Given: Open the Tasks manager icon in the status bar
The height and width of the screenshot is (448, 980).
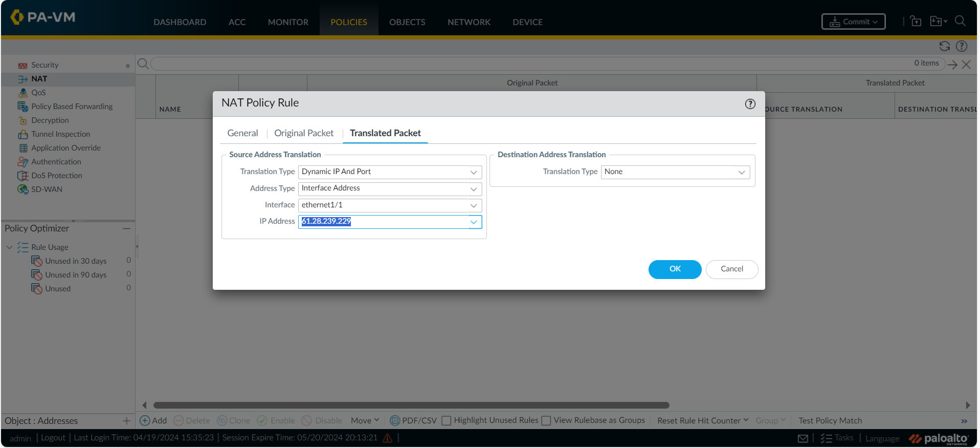Looking at the screenshot, I should 826,438.
